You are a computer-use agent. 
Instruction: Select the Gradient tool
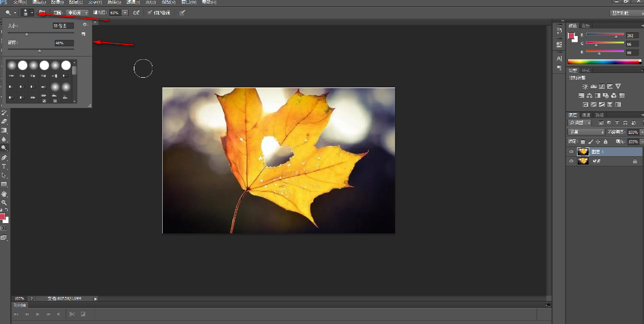(x=4, y=130)
